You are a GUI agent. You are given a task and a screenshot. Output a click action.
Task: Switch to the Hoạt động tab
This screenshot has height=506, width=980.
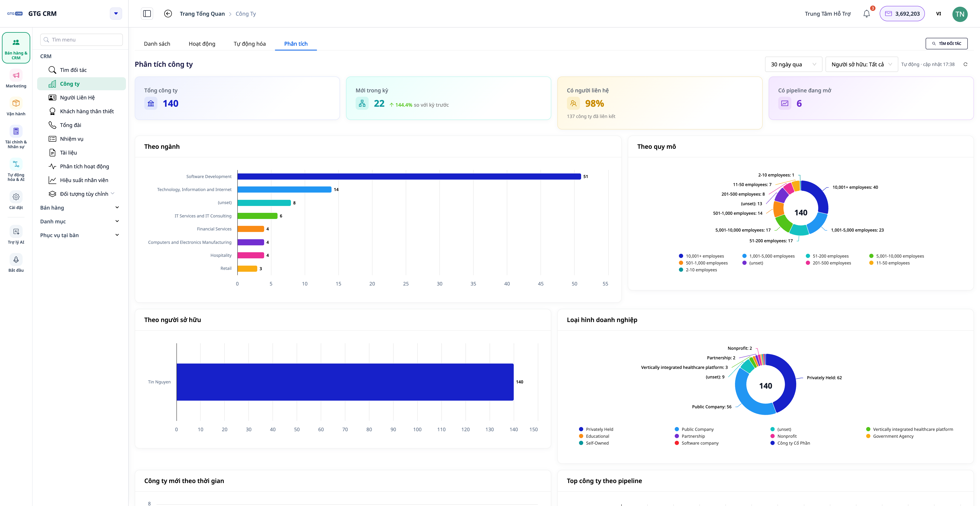tap(202, 44)
